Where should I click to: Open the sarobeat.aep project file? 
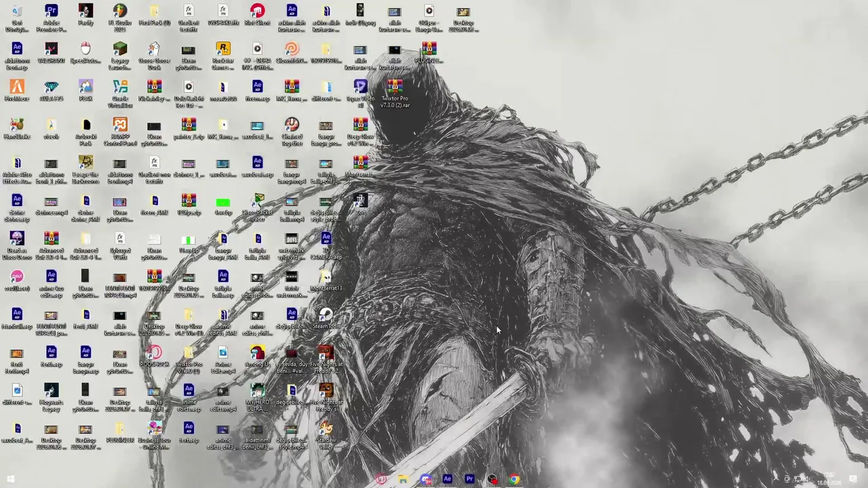point(257,167)
